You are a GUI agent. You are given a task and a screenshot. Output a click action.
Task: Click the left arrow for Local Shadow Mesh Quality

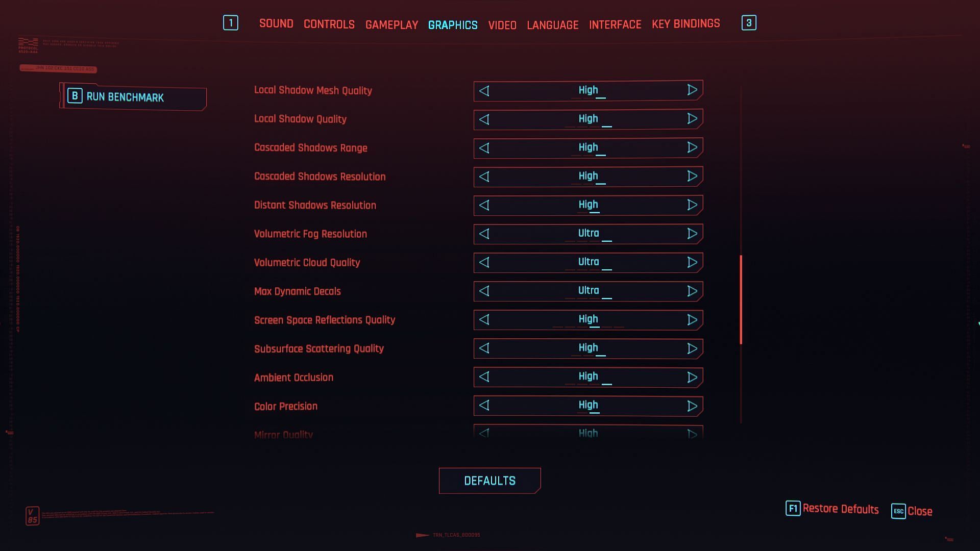484,90
